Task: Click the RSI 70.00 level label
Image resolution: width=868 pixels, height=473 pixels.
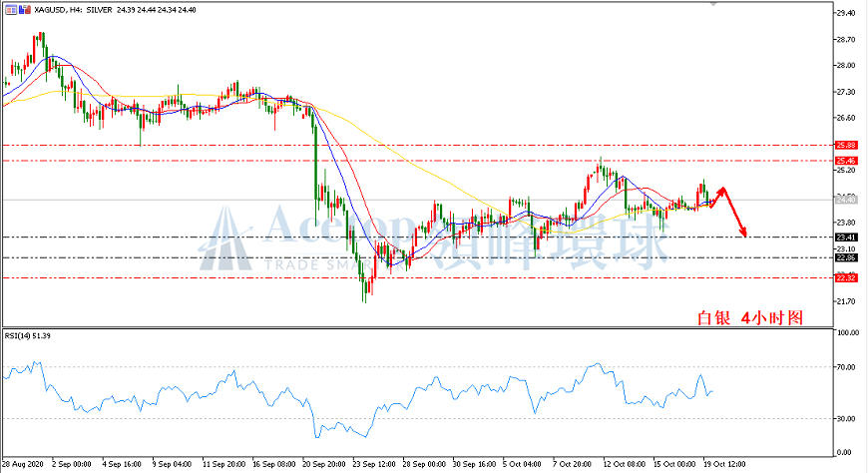Action: 848,366
